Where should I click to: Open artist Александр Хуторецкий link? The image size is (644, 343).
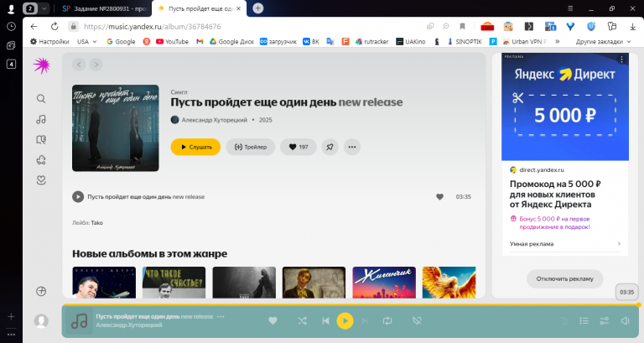tap(215, 120)
